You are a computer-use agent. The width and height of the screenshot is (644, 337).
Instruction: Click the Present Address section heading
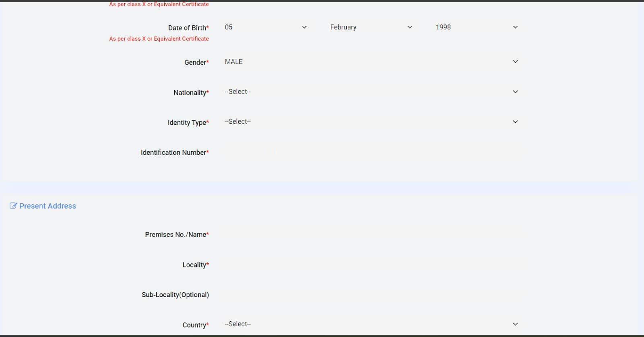pyautogui.click(x=47, y=206)
